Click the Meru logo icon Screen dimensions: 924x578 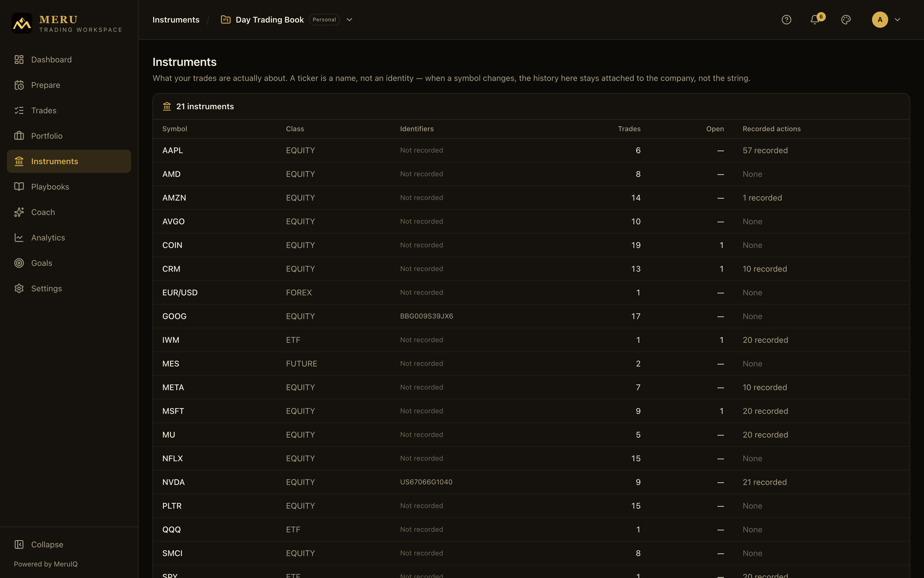pos(22,23)
